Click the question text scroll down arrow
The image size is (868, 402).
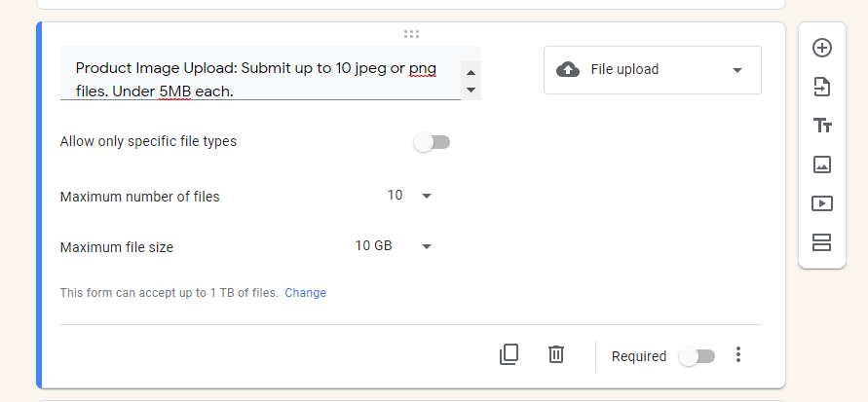point(472,90)
